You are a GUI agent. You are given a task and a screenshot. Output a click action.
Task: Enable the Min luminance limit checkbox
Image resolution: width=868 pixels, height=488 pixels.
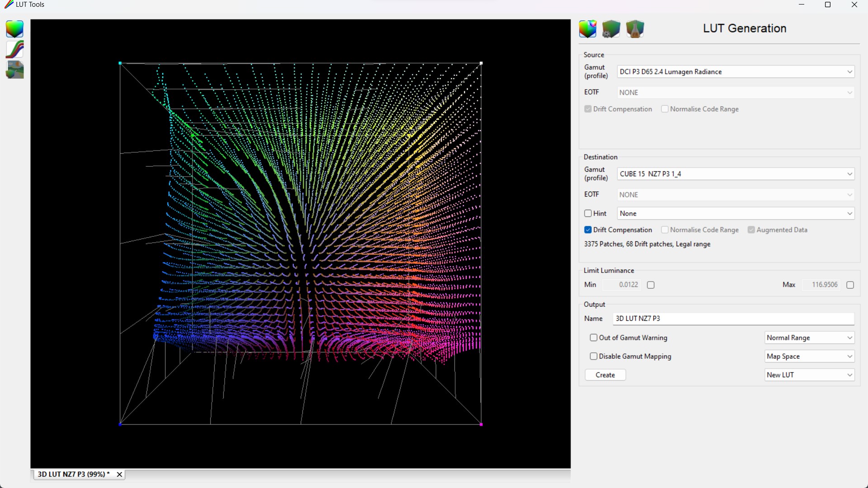click(651, 285)
